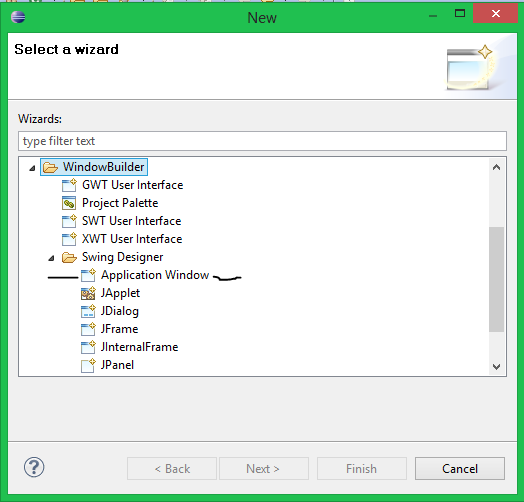Select GWT User Interface entry
The width and height of the screenshot is (524, 502).
pyautogui.click(x=132, y=185)
